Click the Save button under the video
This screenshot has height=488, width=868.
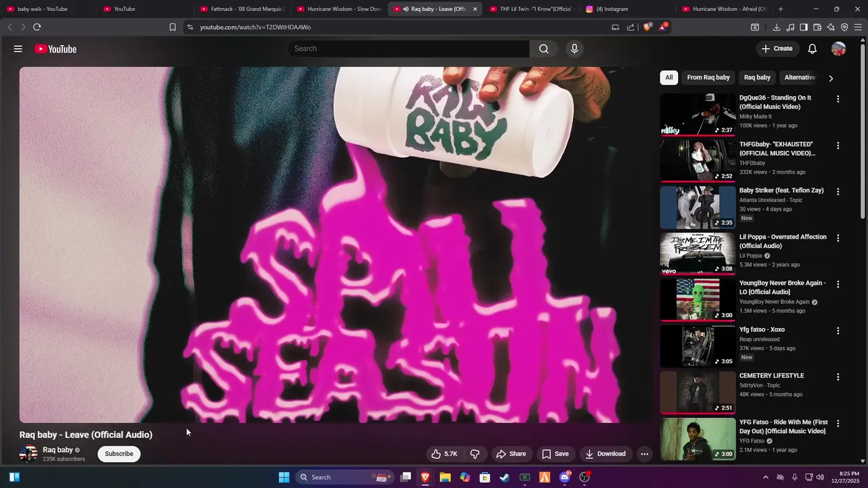[x=555, y=454]
